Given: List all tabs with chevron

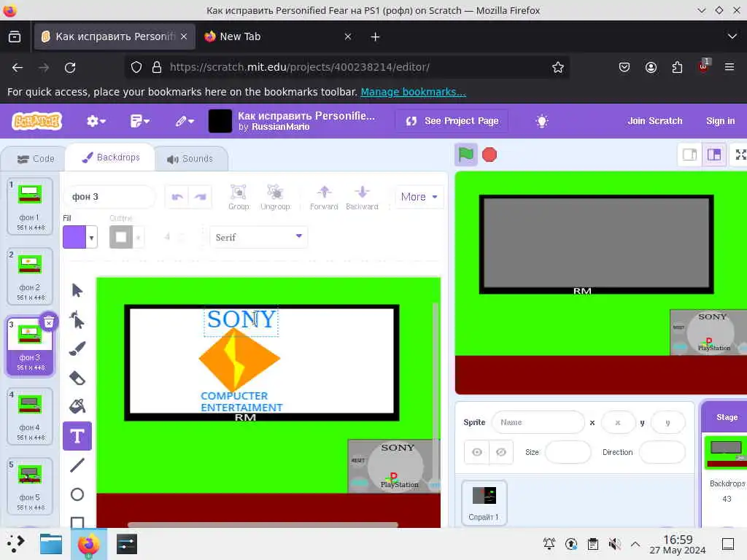Looking at the screenshot, I should tap(732, 36).
